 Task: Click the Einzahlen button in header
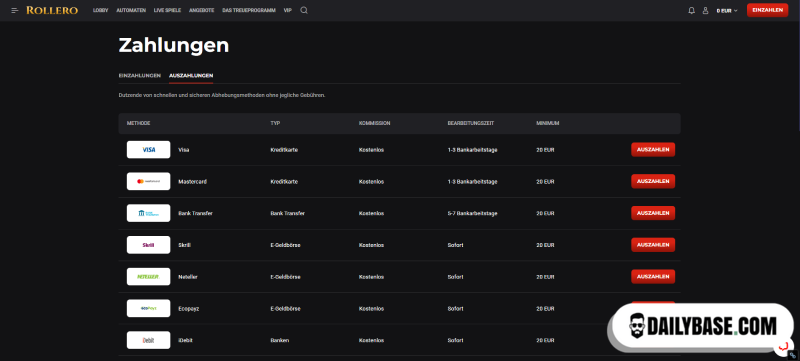coord(767,10)
